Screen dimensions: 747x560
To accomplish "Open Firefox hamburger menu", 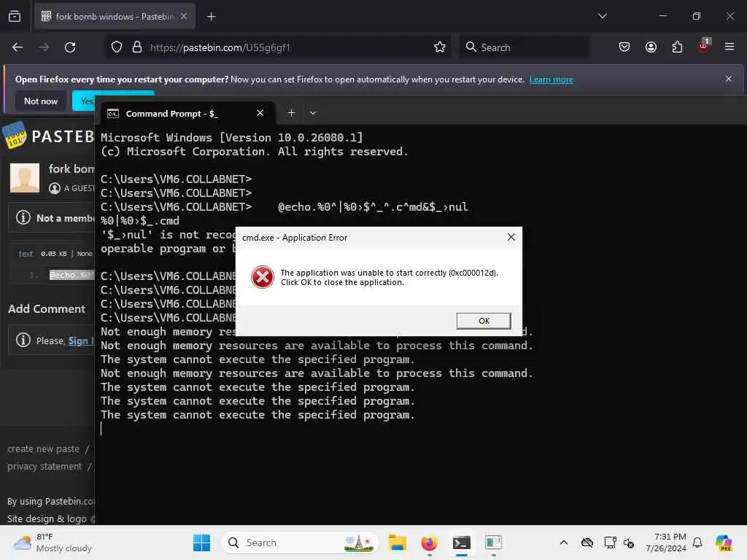I will click(x=729, y=47).
